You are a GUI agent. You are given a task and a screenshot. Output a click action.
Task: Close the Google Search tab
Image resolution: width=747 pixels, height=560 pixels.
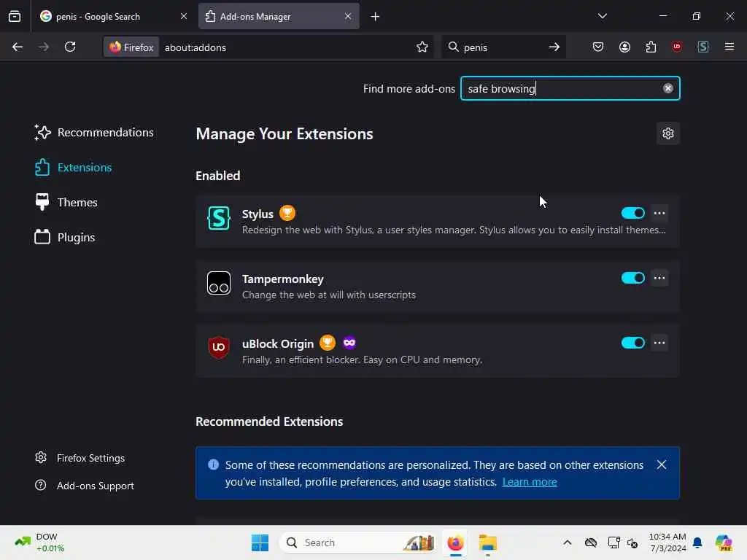183,16
